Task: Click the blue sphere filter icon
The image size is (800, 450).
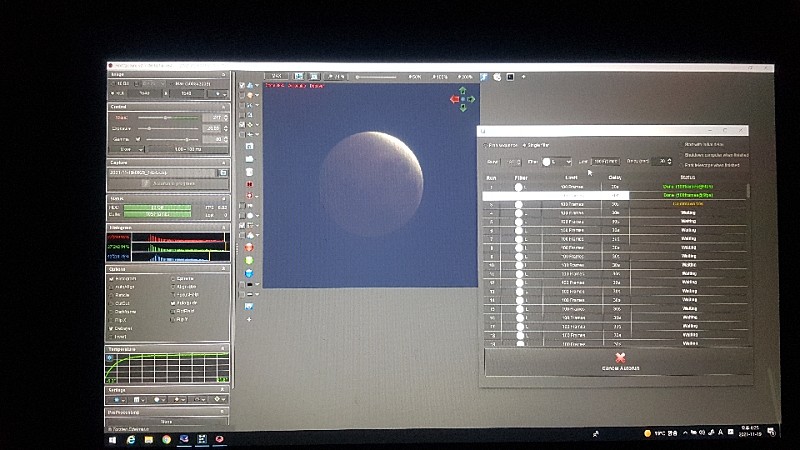Action: tap(249, 273)
